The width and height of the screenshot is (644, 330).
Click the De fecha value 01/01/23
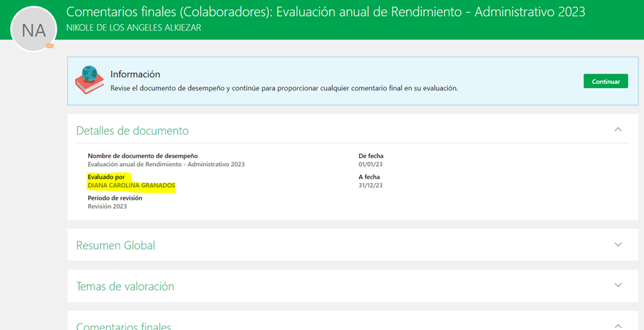click(x=370, y=165)
